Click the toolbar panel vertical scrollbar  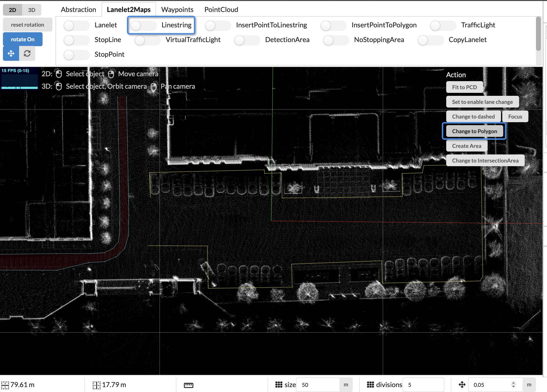point(538,34)
